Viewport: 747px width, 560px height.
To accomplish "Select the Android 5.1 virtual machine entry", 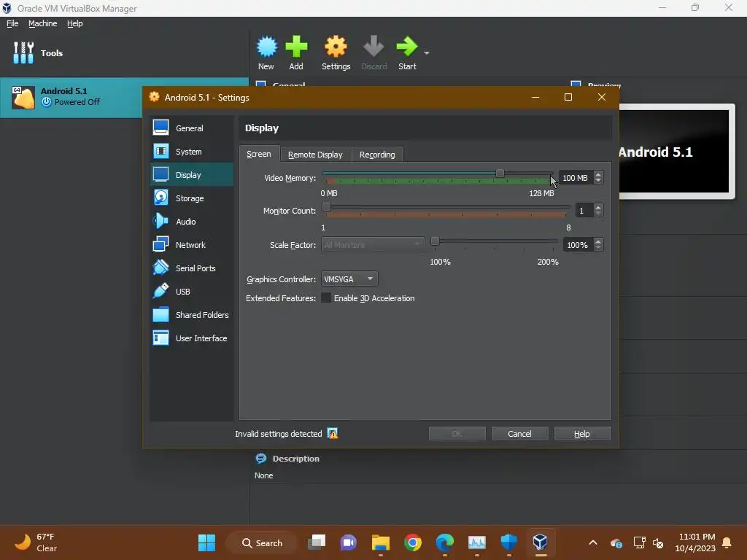I will point(71,97).
